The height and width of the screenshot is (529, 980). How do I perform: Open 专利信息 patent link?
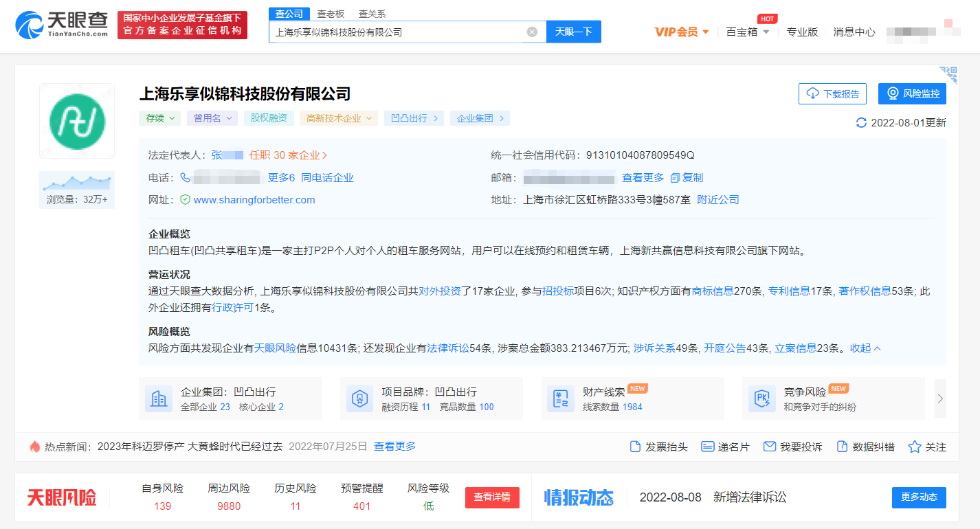click(x=789, y=291)
